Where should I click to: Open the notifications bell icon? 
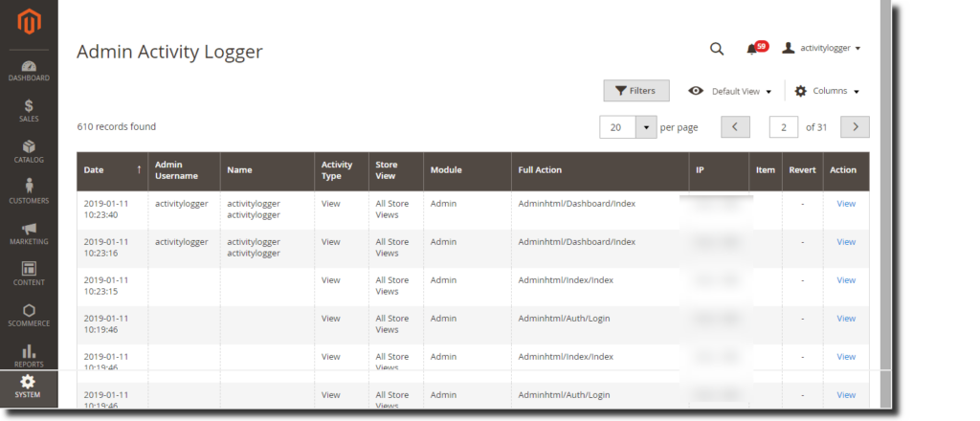pos(752,49)
